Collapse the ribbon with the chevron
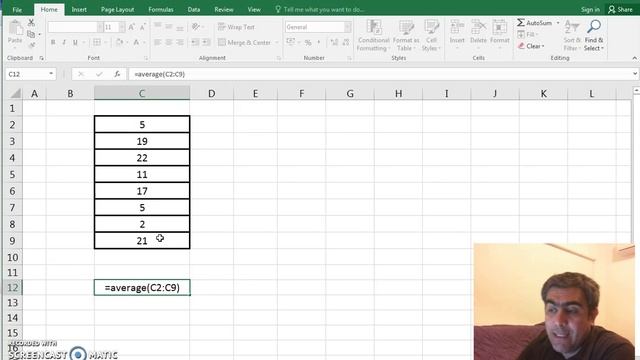 (x=634, y=58)
